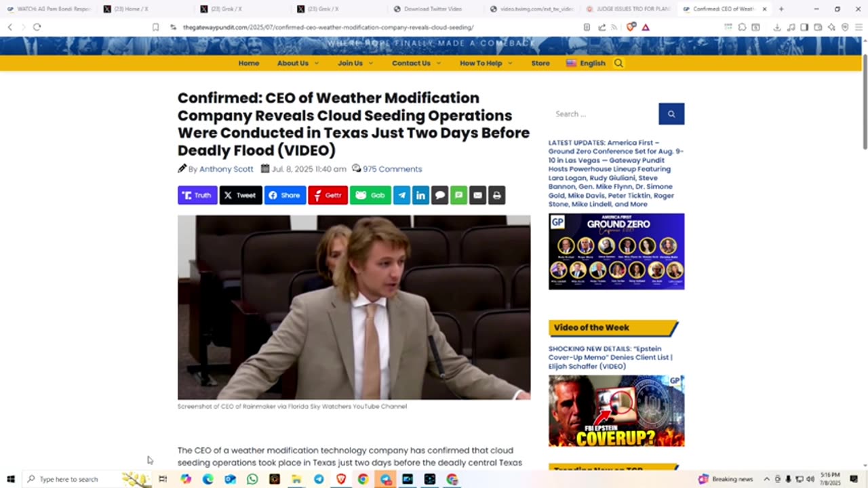Viewport: 868px width, 488px height.
Task: Click the address bar URL
Action: (328, 27)
